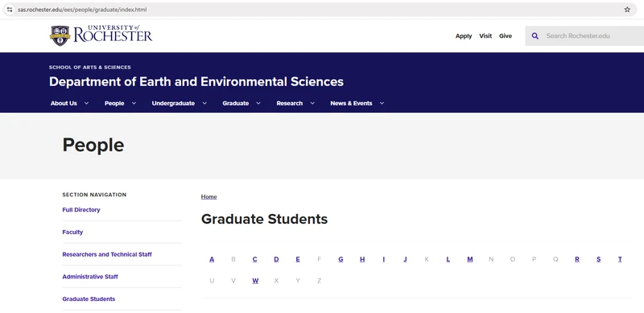Click the Section Navigation label
The image size is (644, 313).
[x=94, y=195]
